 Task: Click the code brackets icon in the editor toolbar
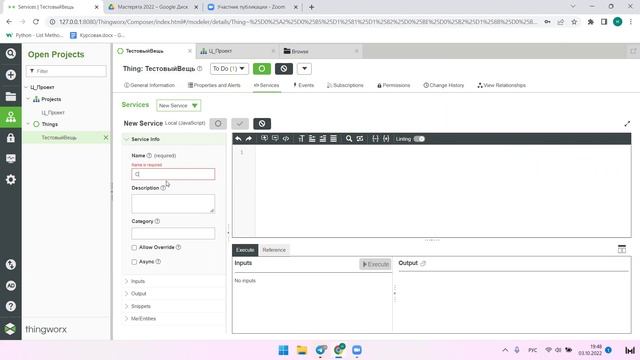pos(286,139)
